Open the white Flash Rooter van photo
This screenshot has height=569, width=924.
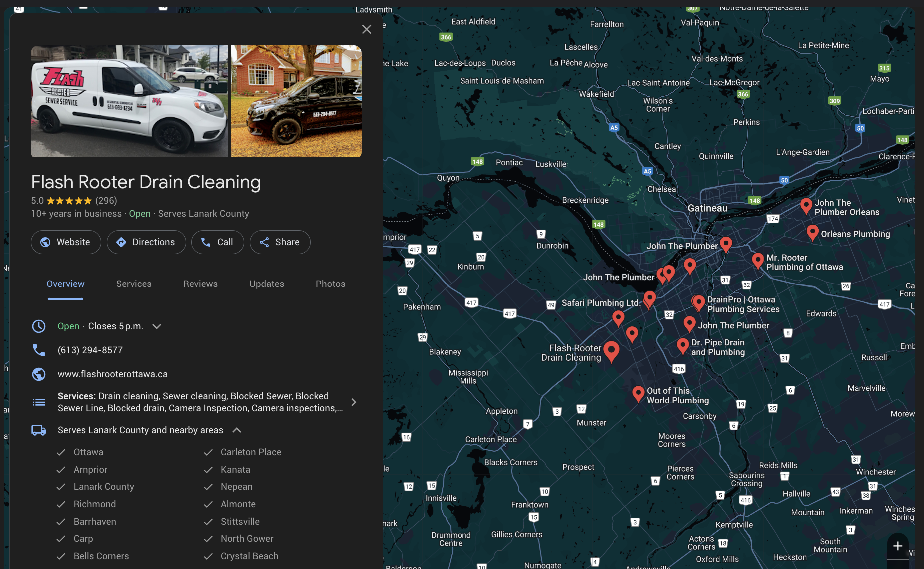129,101
